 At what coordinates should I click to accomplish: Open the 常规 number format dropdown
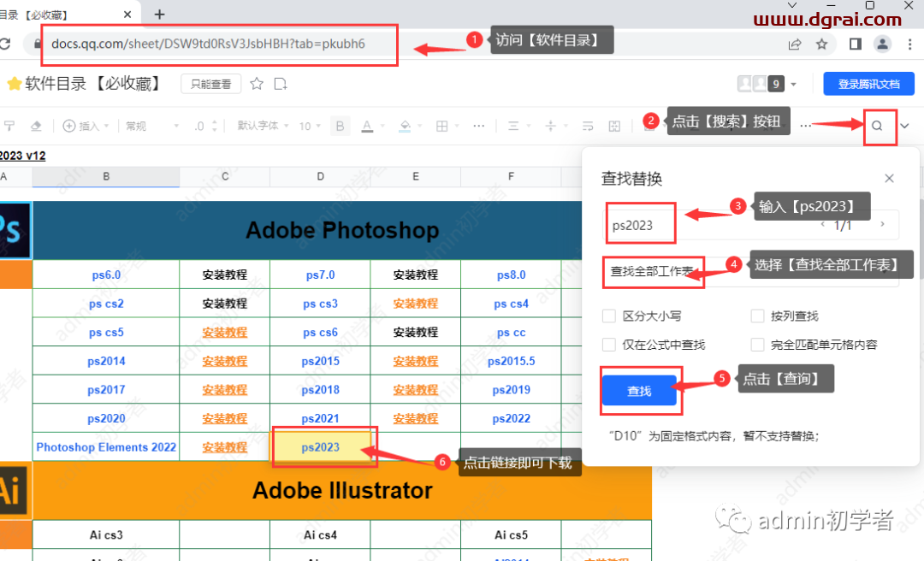151,126
